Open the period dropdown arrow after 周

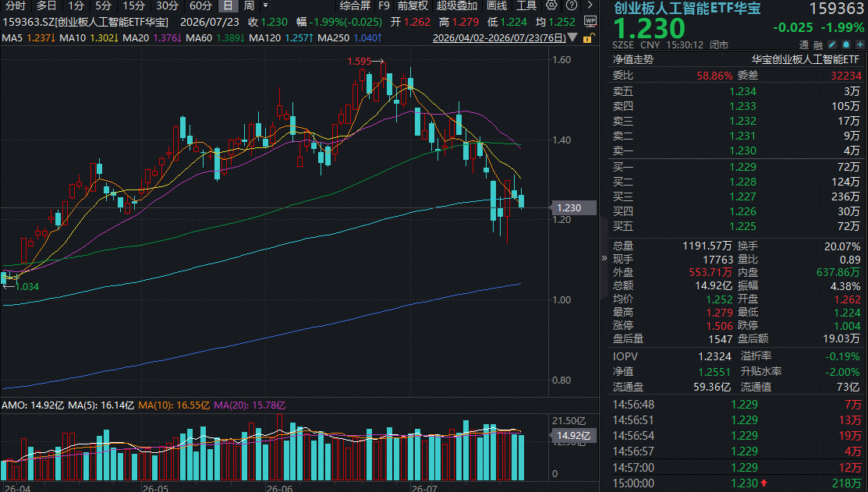coord(266,5)
